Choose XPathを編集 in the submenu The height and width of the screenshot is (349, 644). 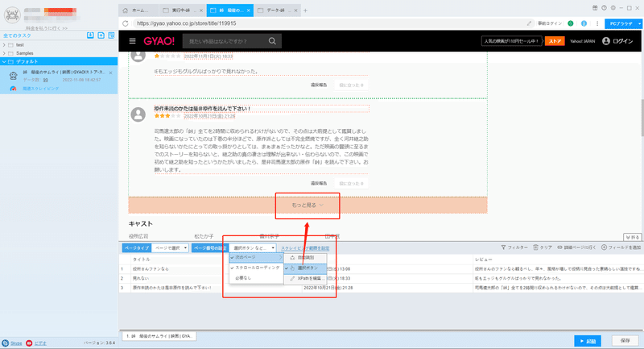click(x=306, y=278)
